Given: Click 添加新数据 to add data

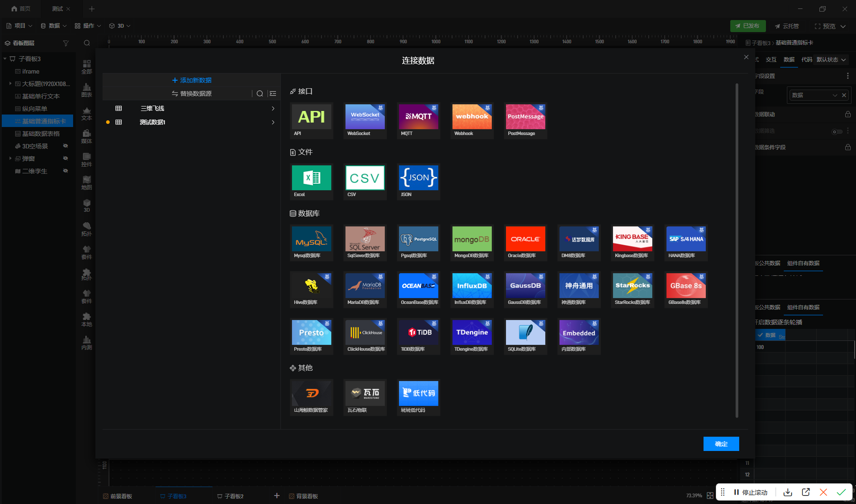Looking at the screenshot, I should click(192, 80).
